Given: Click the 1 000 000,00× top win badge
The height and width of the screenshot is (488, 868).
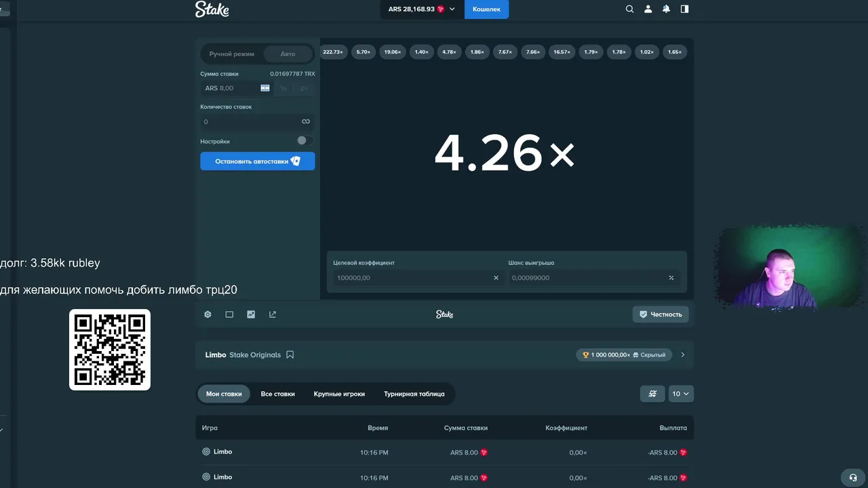Looking at the screenshot, I should click(624, 354).
